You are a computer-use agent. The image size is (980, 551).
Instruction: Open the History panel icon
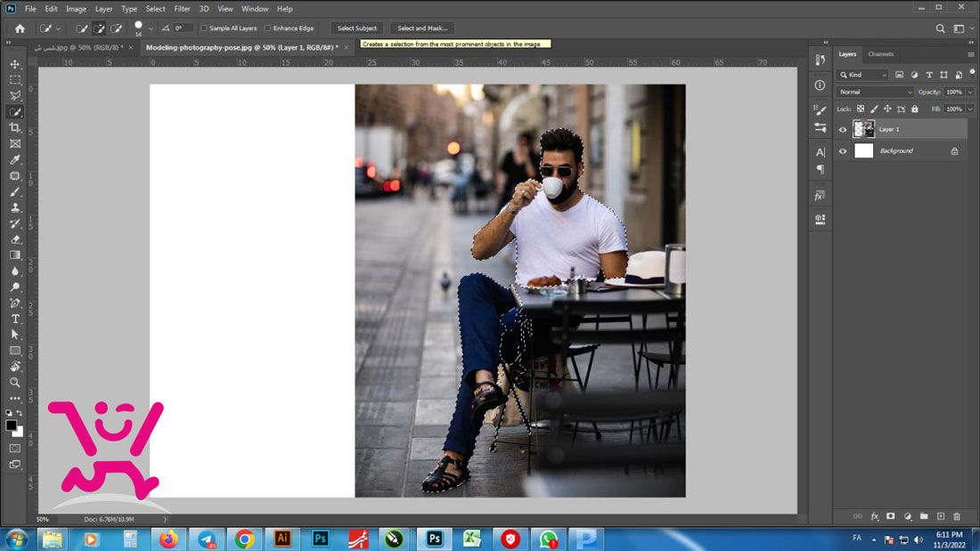[x=820, y=60]
